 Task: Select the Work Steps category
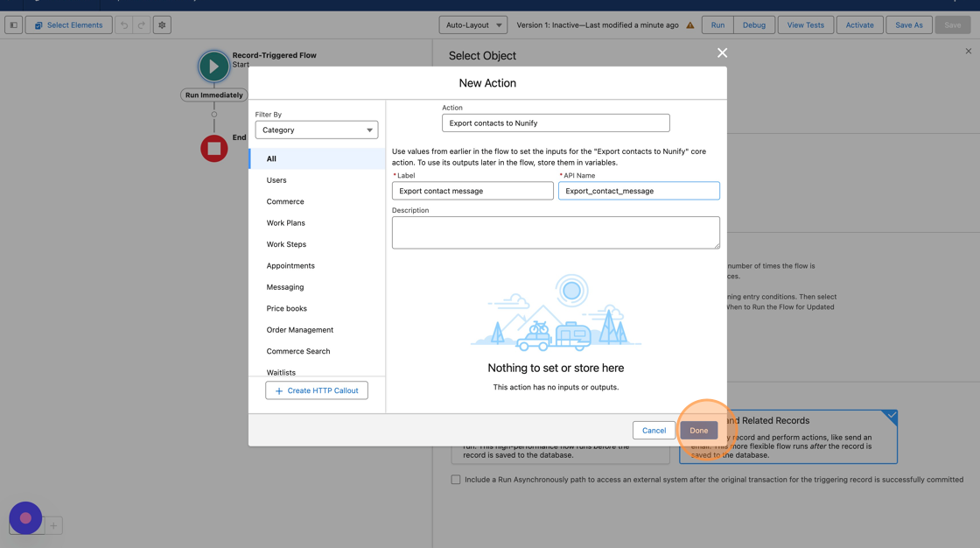pos(317,244)
